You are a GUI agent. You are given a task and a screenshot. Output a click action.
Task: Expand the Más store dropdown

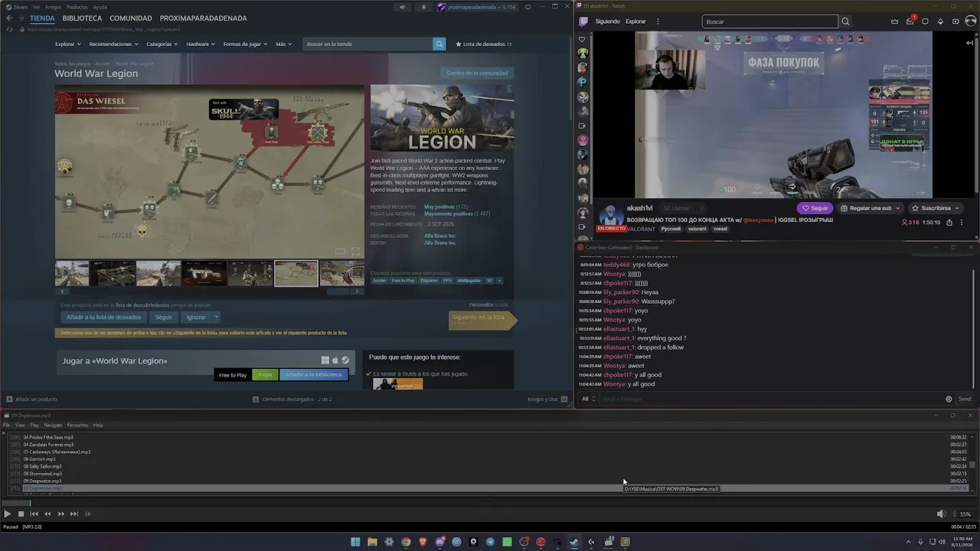click(x=283, y=44)
